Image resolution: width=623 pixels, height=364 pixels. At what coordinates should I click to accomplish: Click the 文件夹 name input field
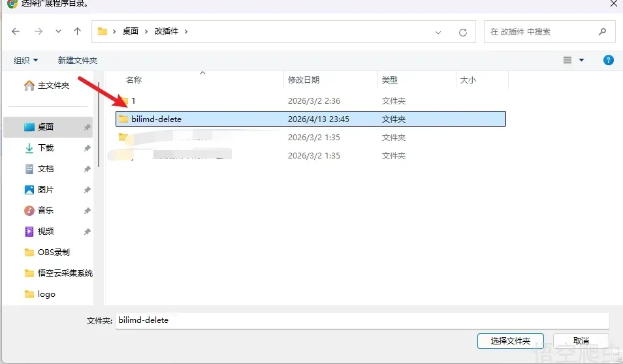[362, 320]
